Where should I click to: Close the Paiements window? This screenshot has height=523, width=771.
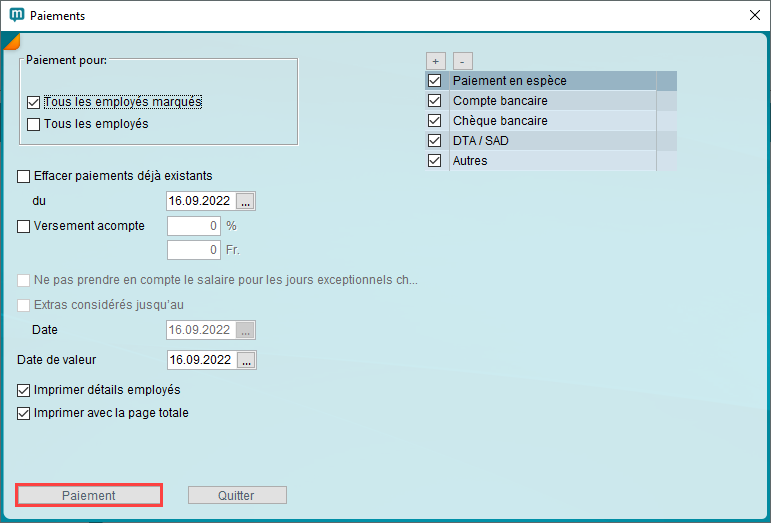(x=755, y=15)
